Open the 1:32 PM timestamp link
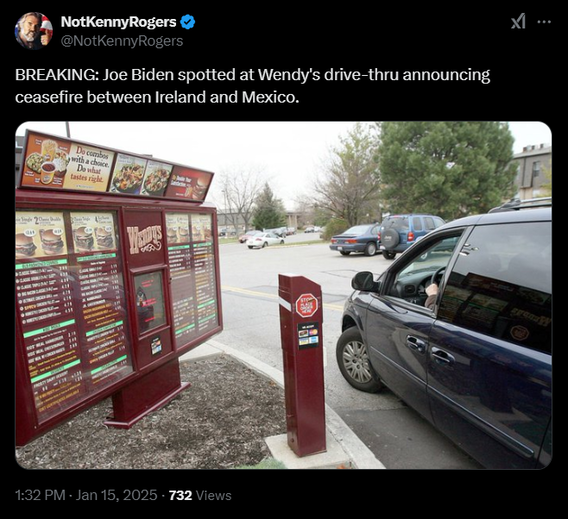568x519 pixels. click(x=40, y=495)
